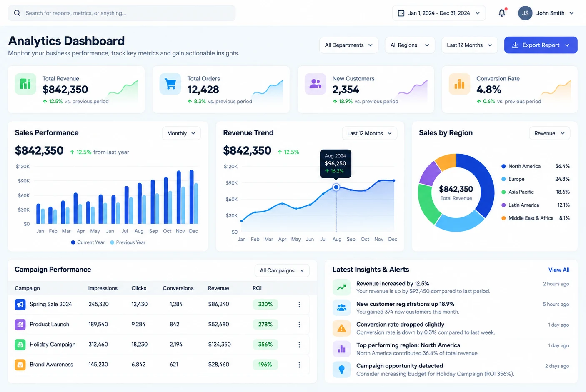Click the Export Report button
This screenshot has width=586, height=392.
pyautogui.click(x=541, y=45)
